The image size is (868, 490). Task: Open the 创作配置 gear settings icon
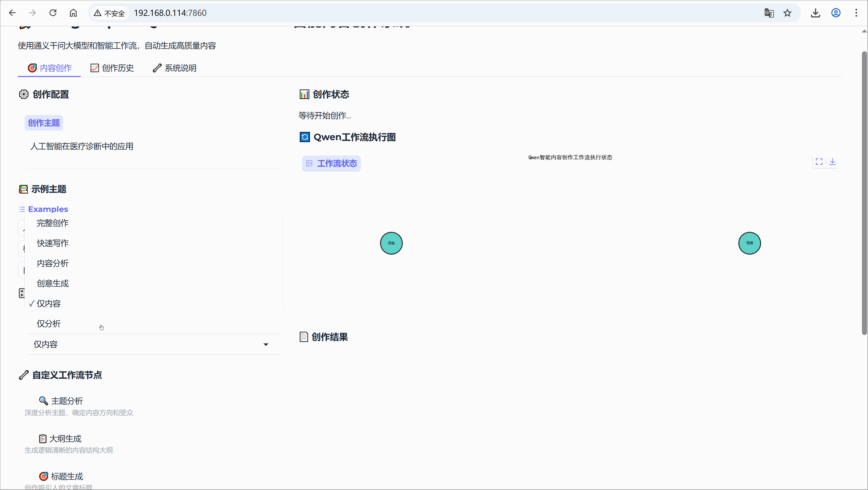click(x=24, y=94)
